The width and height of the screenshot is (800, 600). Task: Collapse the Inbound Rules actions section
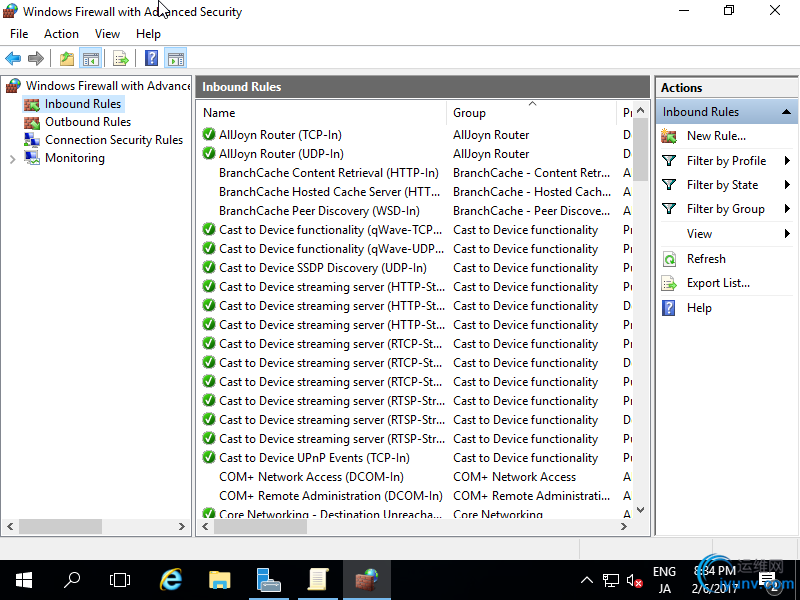786,112
